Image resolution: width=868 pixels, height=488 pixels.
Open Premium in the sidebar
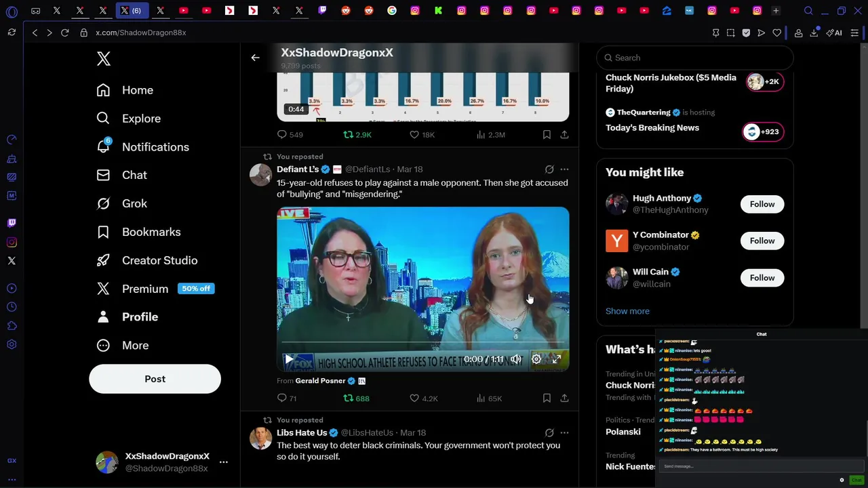[x=155, y=289]
